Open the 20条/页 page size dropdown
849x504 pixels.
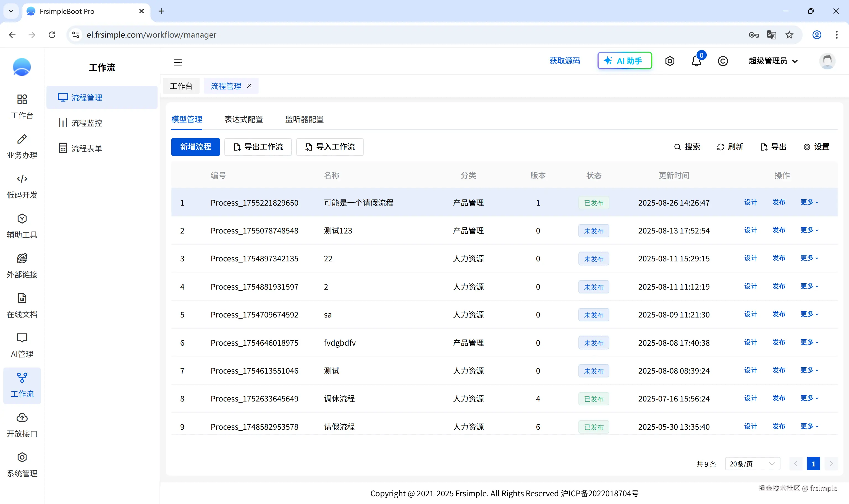752,464
